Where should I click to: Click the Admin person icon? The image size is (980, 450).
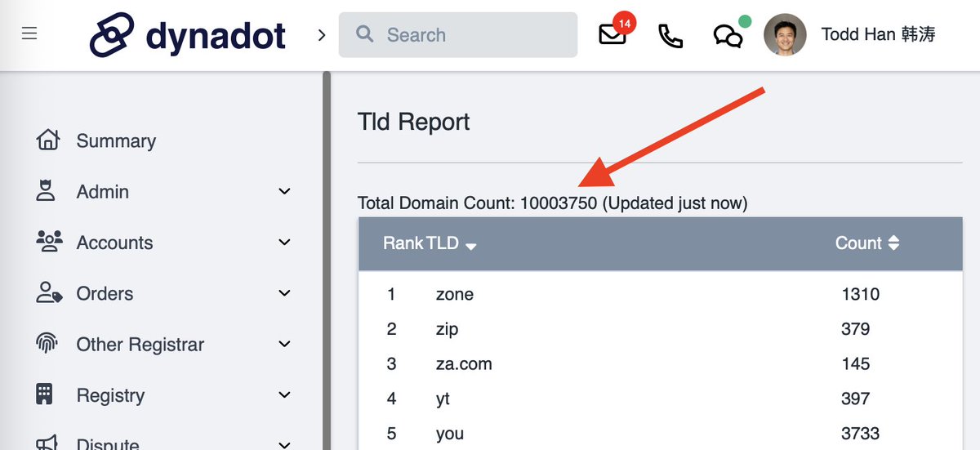[x=46, y=191]
